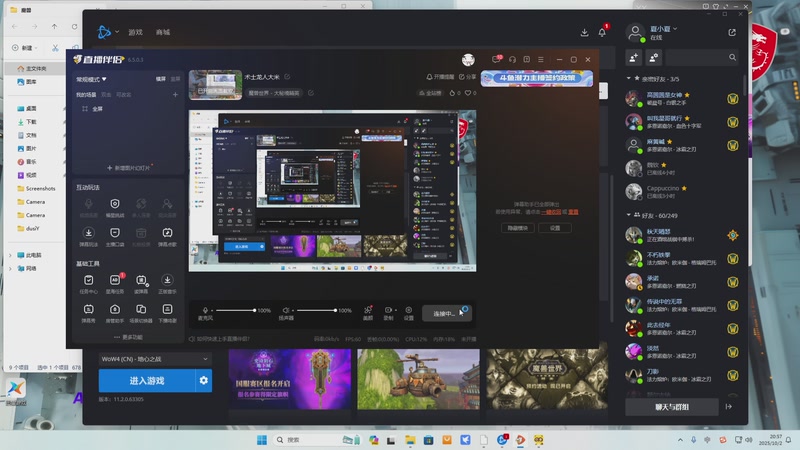Image resolution: width=800 pixels, height=450 pixels.
Task: Click the streamer avatar in 直播伴侣 title bar
Action: pos(468,60)
